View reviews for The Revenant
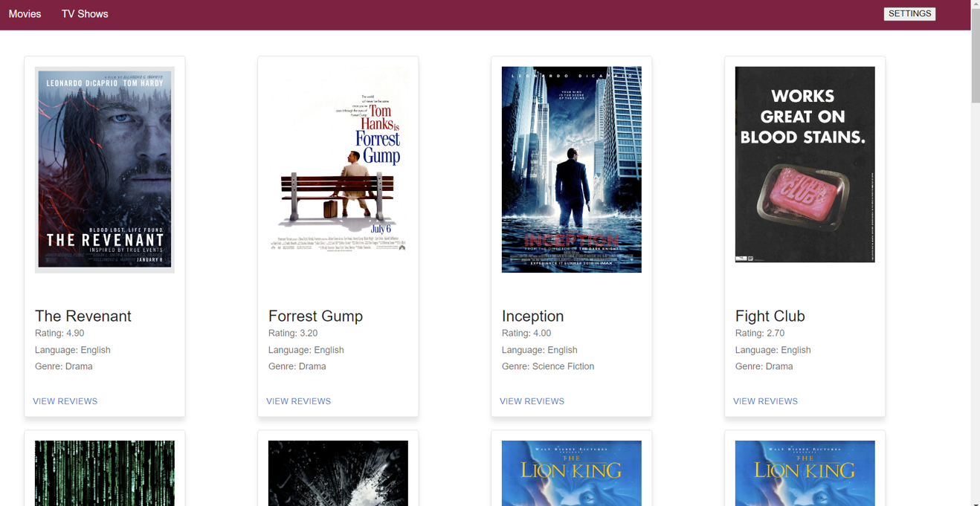This screenshot has height=506, width=980. click(x=65, y=401)
